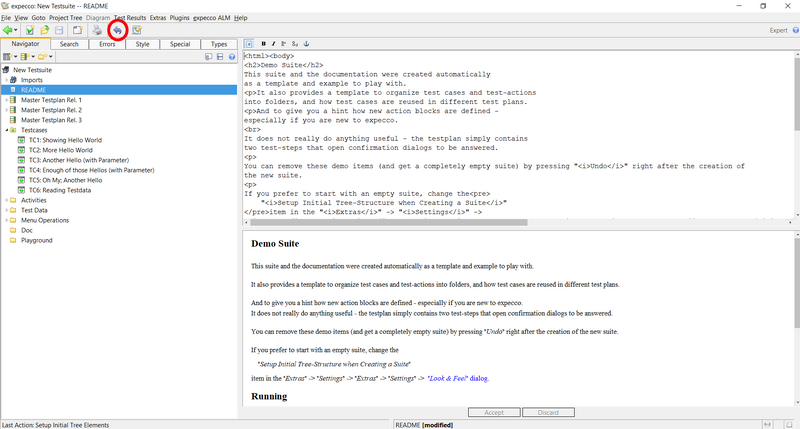Viewport: 800px width, 429px height.
Task: Switch to the Errors tab
Action: 107,44
